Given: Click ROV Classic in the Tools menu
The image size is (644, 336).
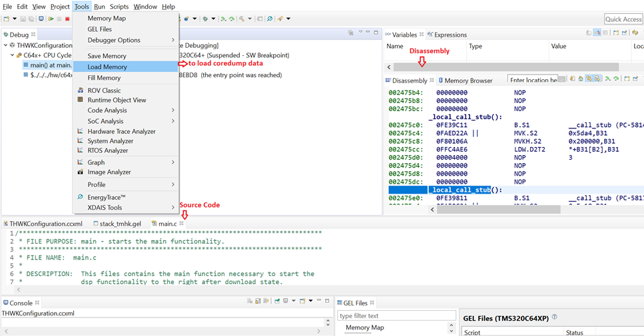Looking at the screenshot, I should [x=104, y=90].
